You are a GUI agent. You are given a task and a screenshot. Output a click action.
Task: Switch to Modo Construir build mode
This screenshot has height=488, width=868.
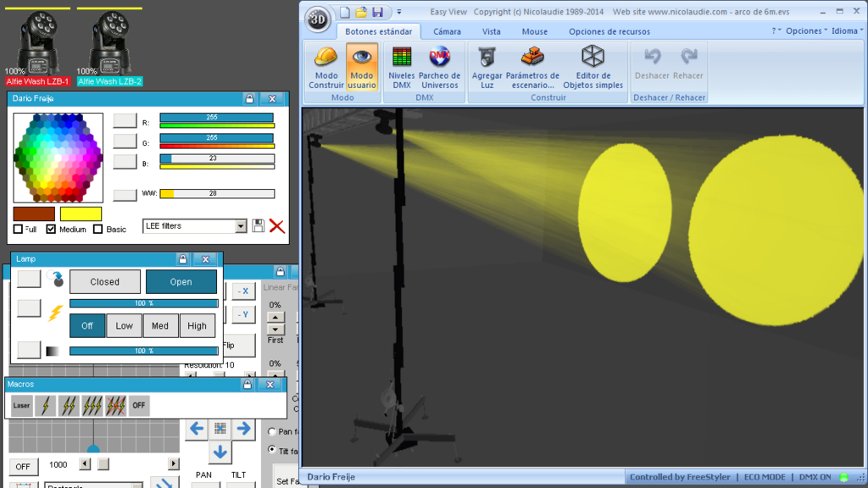click(x=326, y=67)
